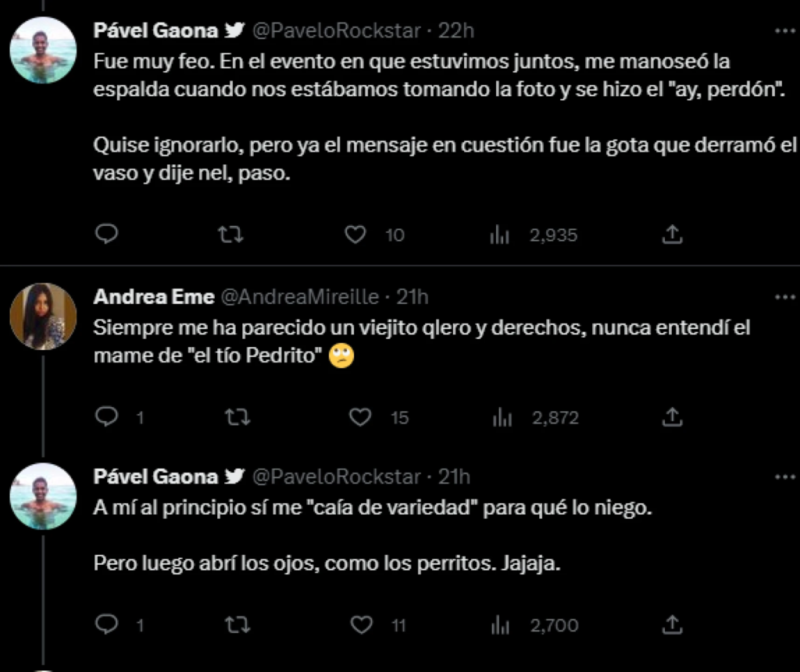This screenshot has height=672, width=800.
Task: Open more options for first tweet
Action: click(783, 31)
